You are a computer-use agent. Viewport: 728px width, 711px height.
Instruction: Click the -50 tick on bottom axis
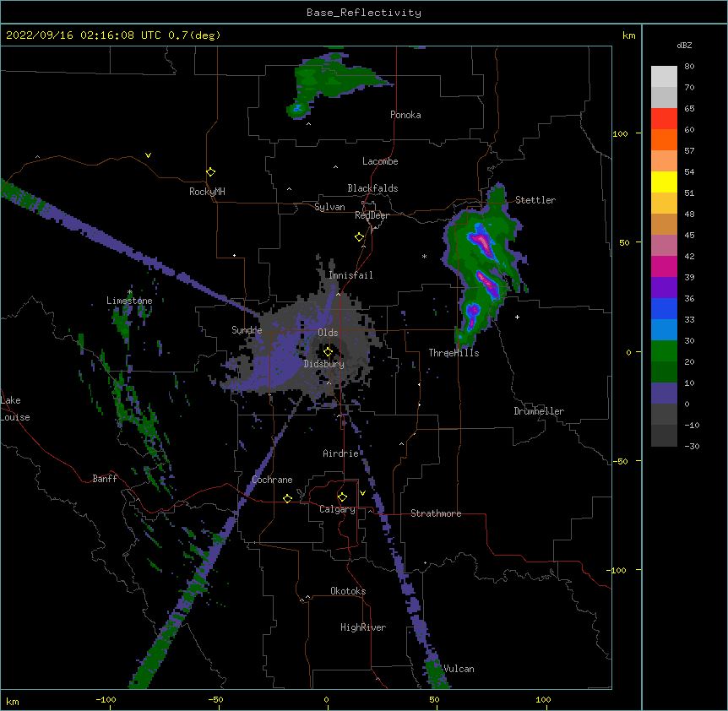[215, 699]
